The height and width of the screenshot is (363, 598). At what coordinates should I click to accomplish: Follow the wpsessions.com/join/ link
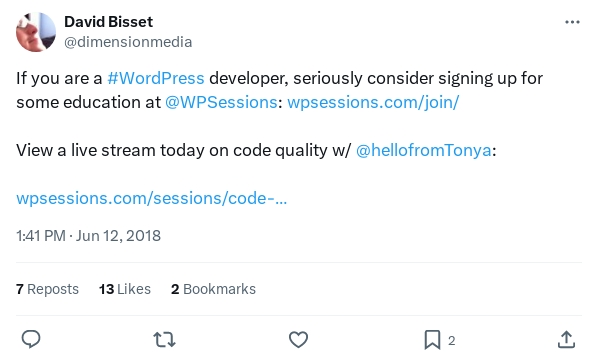(x=373, y=102)
